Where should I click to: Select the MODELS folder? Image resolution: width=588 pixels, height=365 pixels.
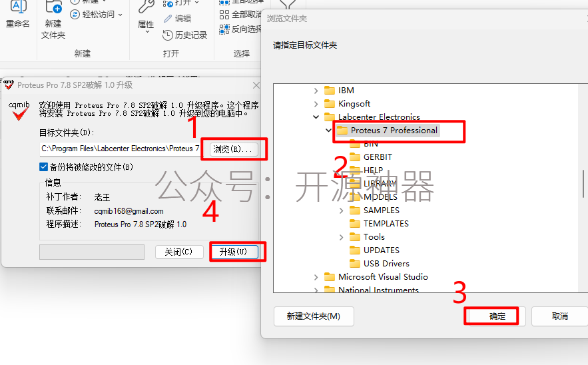(380, 197)
